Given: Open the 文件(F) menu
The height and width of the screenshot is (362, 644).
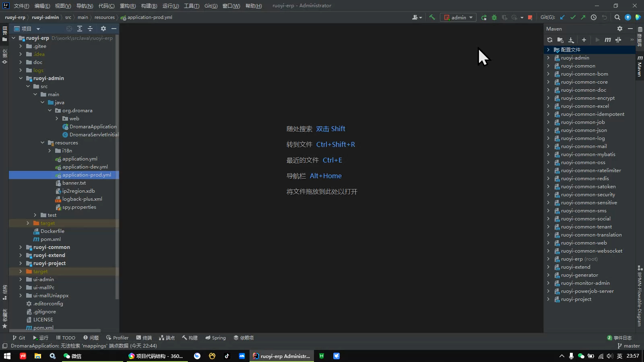Looking at the screenshot, I should pyautogui.click(x=21, y=6).
